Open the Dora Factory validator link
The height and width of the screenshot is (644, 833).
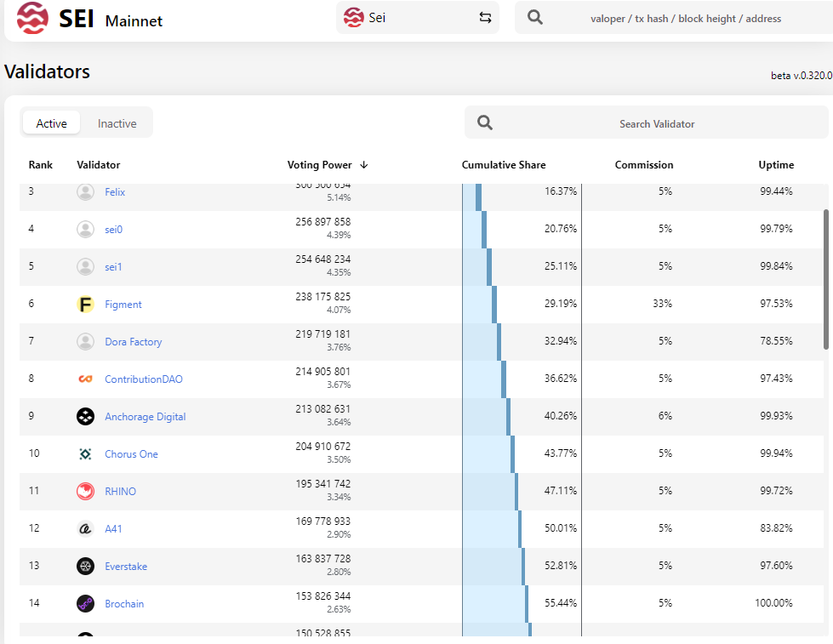tap(133, 342)
